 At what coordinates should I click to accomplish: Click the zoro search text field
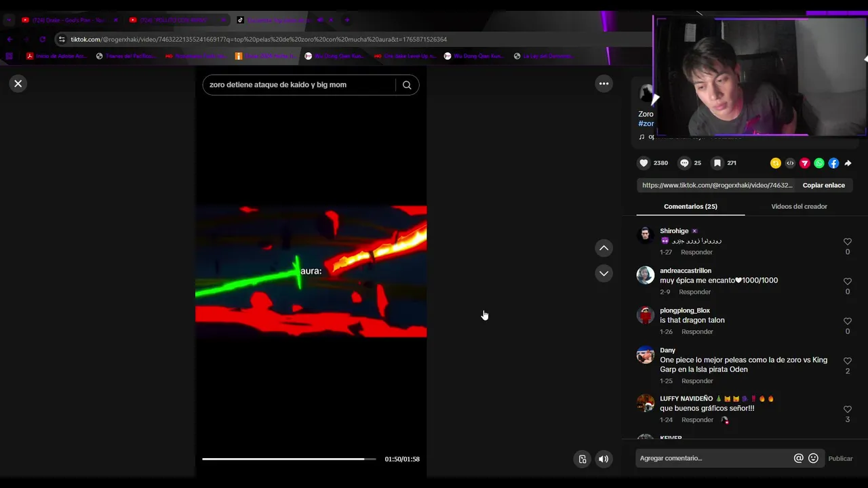[x=299, y=85]
